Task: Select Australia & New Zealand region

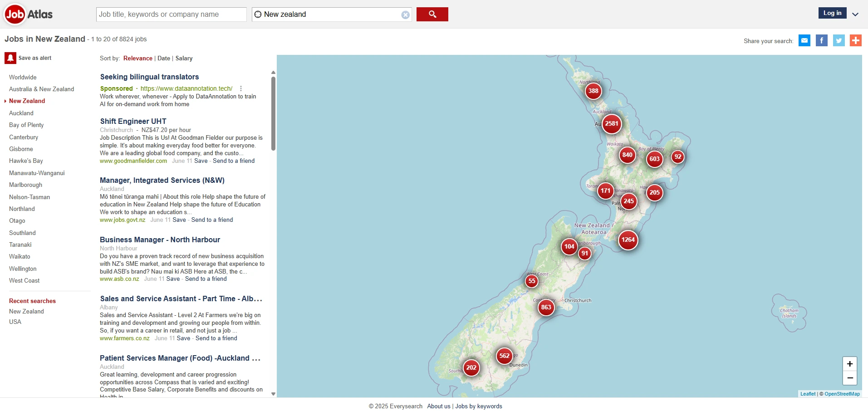Action: (41, 89)
